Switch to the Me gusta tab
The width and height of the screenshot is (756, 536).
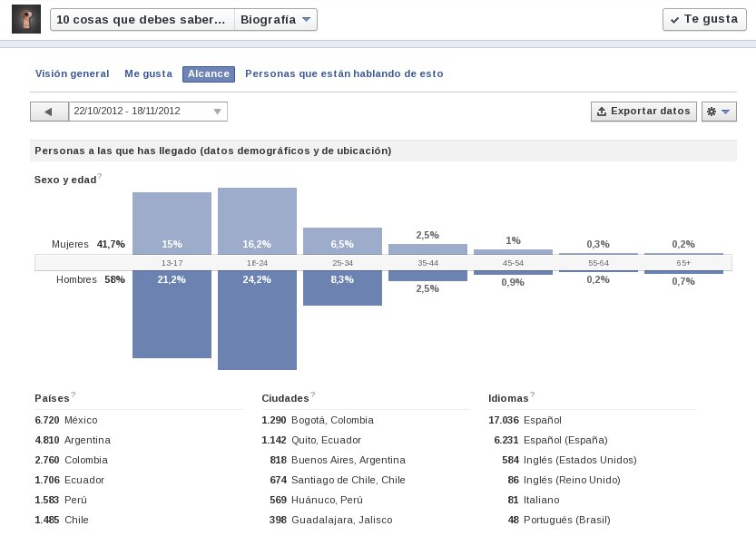coord(149,73)
